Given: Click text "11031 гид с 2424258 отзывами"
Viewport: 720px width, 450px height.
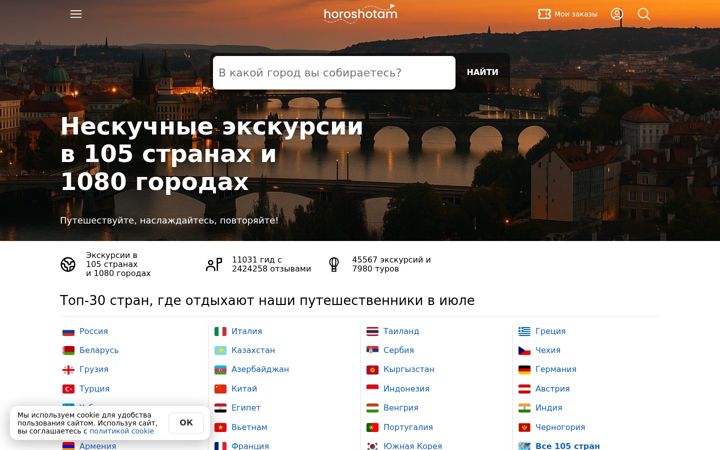Looking at the screenshot, I should [271, 264].
